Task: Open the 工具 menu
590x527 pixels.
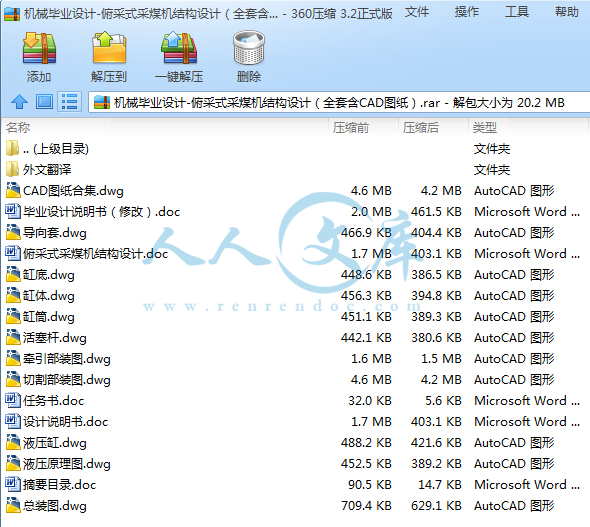Action: tap(517, 12)
